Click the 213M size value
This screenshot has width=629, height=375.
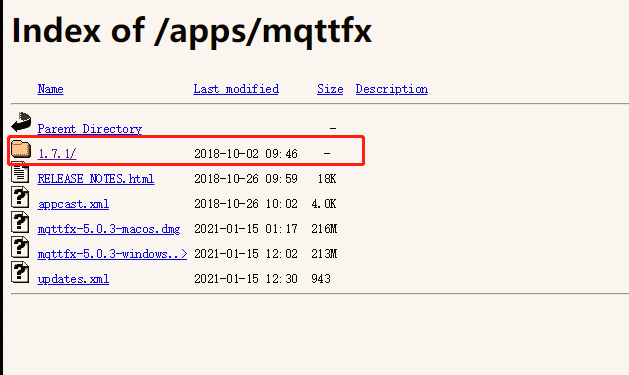tap(324, 254)
